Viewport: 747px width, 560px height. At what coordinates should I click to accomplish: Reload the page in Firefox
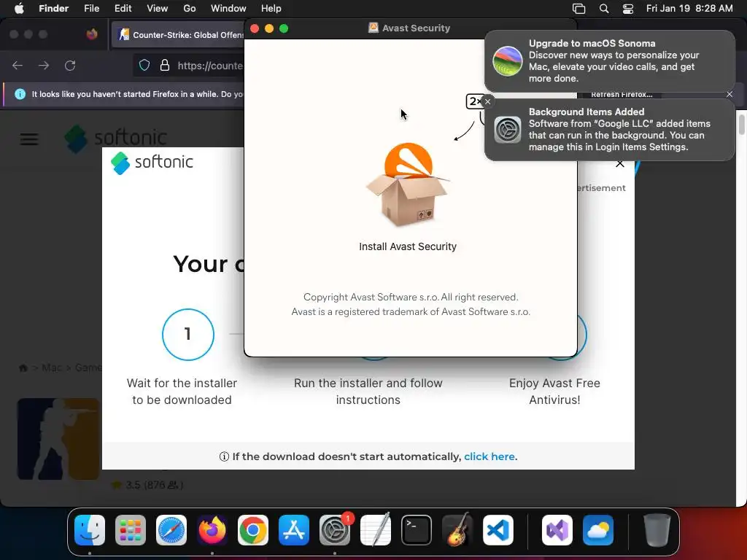[70, 65]
